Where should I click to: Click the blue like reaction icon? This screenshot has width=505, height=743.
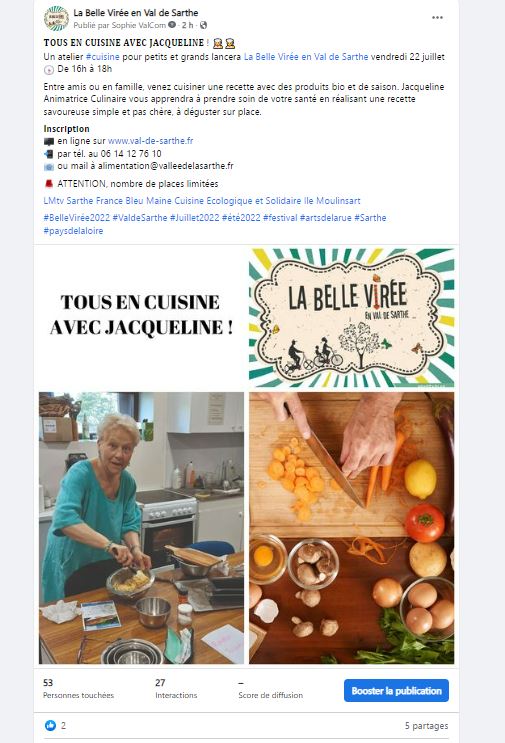pyautogui.click(x=50, y=725)
